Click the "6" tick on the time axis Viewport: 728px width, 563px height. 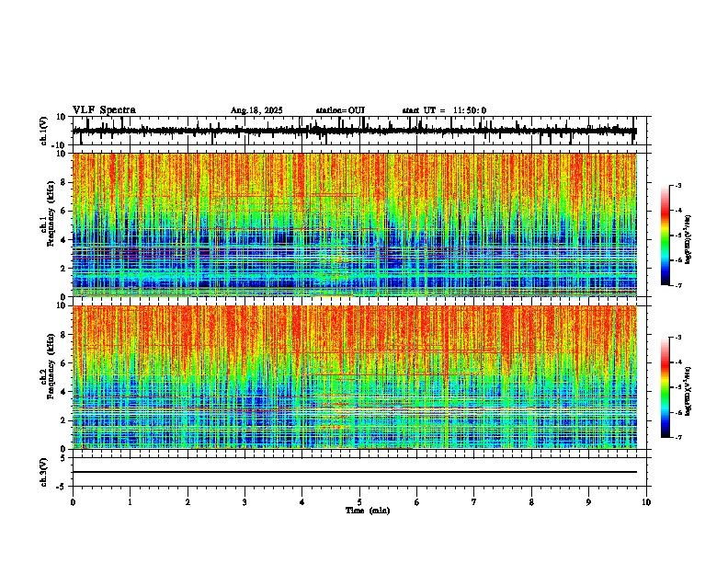[416, 501]
